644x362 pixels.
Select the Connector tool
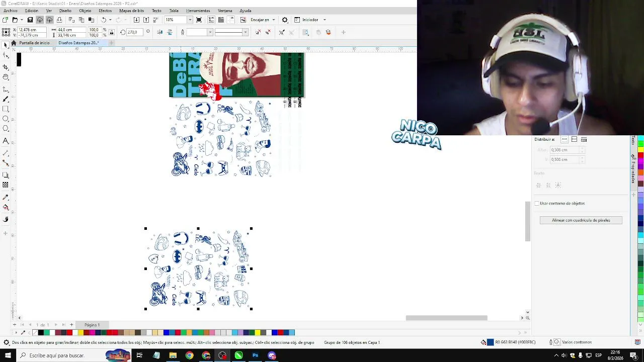pyautogui.click(x=6, y=163)
